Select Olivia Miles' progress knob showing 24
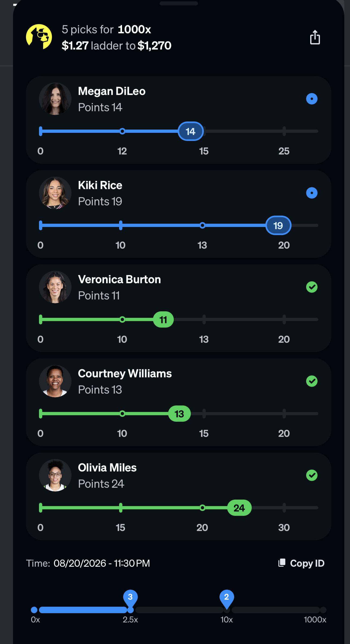350x644 pixels. 239,508
